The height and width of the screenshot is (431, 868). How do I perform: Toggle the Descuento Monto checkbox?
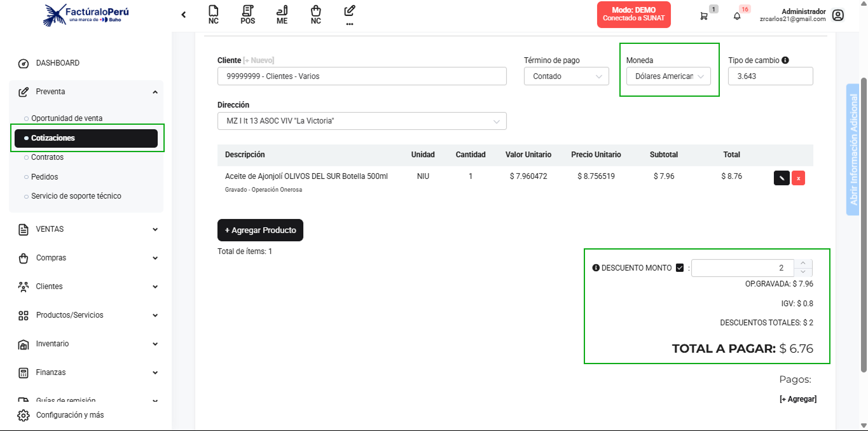pyautogui.click(x=680, y=268)
